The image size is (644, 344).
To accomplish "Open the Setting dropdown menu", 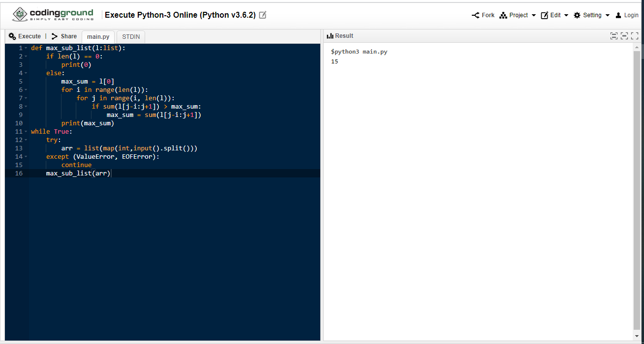I will [592, 15].
